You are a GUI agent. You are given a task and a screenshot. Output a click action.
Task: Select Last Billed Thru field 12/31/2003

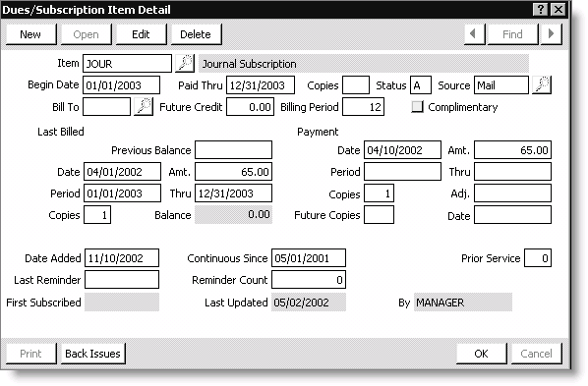coord(233,193)
